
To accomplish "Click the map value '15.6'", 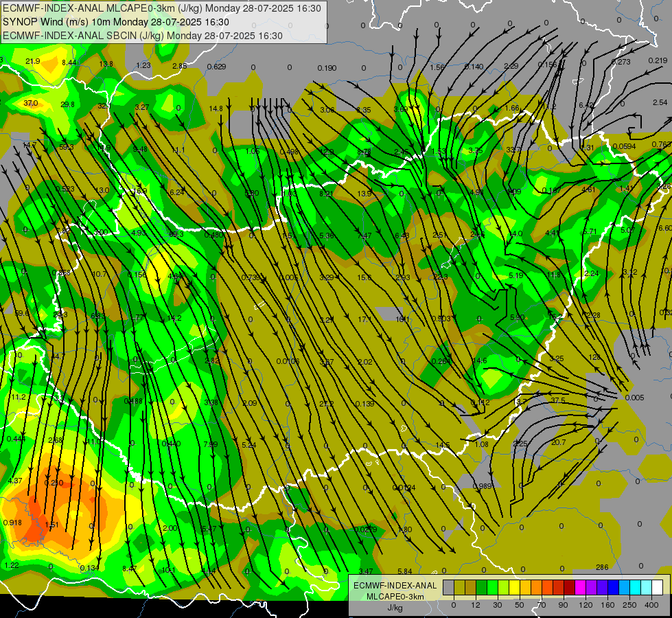I will (364, 277).
